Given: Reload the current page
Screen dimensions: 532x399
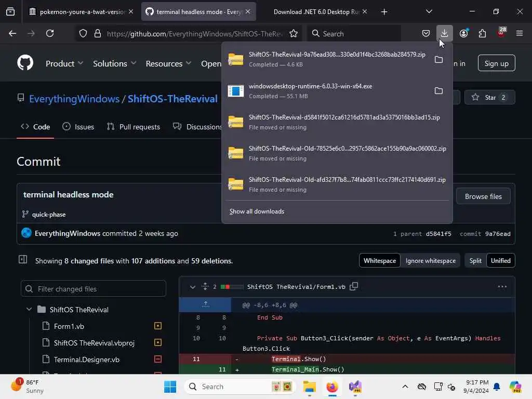Looking at the screenshot, I should pyautogui.click(x=50, y=33).
